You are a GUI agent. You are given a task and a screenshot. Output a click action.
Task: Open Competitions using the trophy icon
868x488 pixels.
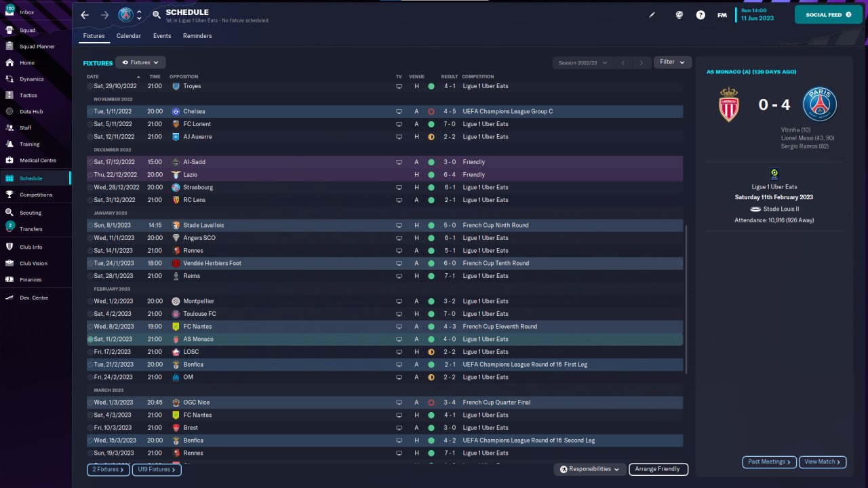[9, 195]
